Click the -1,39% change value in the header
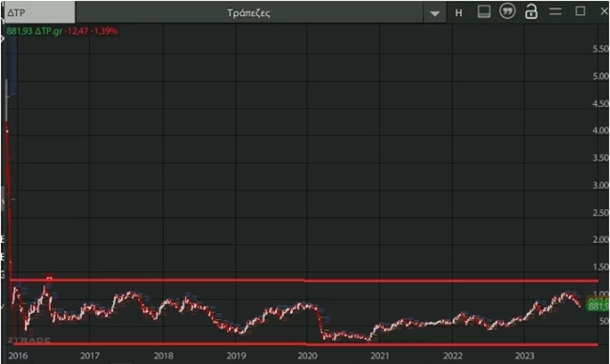The height and width of the screenshot is (364, 610). click(104, 31)
